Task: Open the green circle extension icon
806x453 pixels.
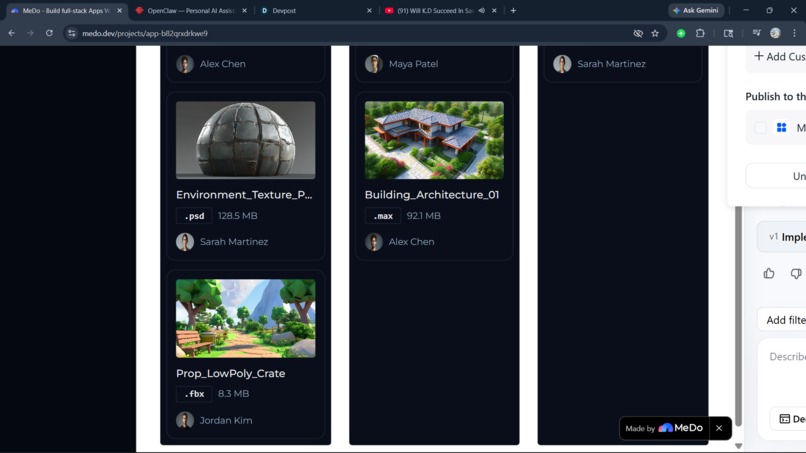Action: (681, 33)
